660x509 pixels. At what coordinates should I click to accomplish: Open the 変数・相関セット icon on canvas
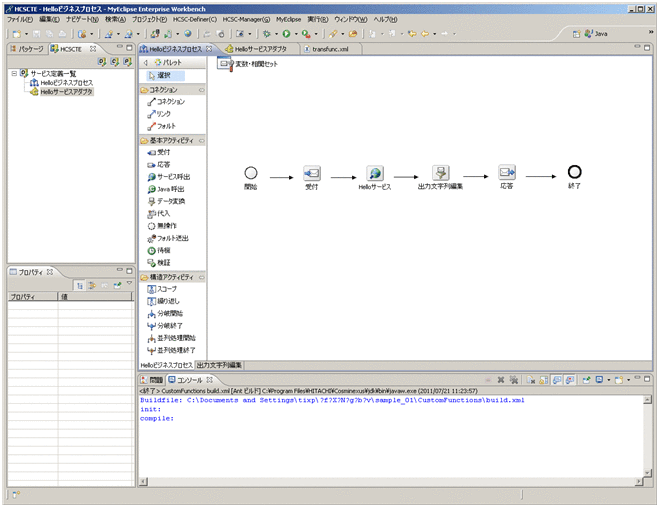point(225,64)
